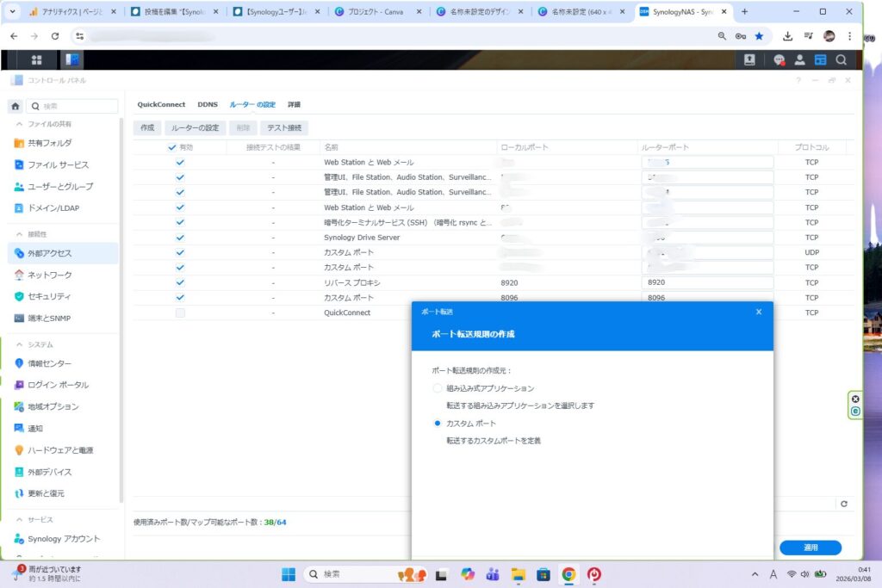
Task: Open the DSM main menu grid icon
Action: (36, 59)
